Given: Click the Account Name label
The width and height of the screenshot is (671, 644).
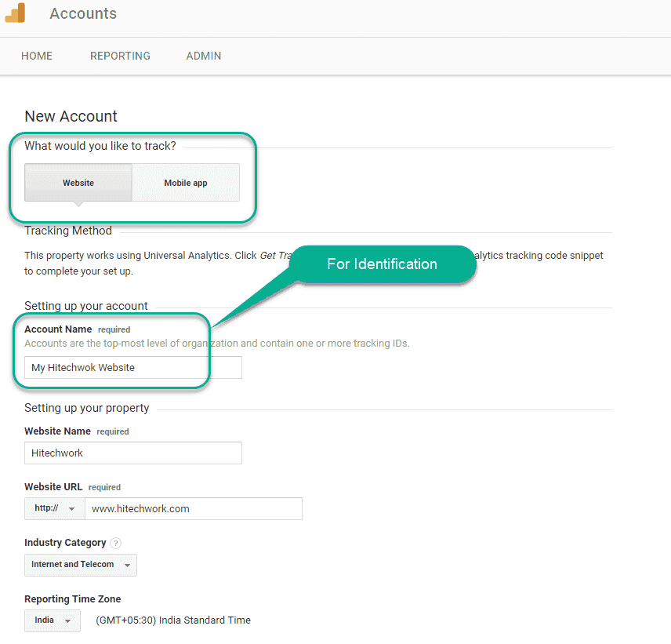Looking at the screenshot, I should click(58, 329).
